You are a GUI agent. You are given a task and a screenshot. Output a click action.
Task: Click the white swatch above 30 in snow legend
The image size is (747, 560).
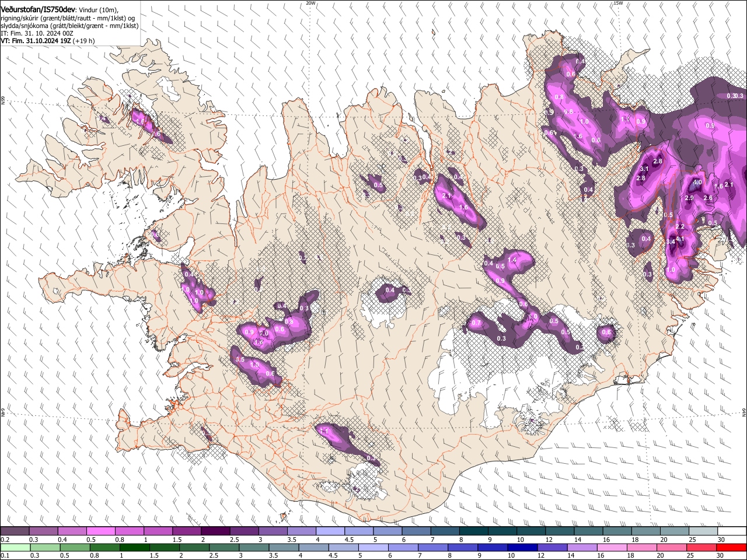pos(732,531)
